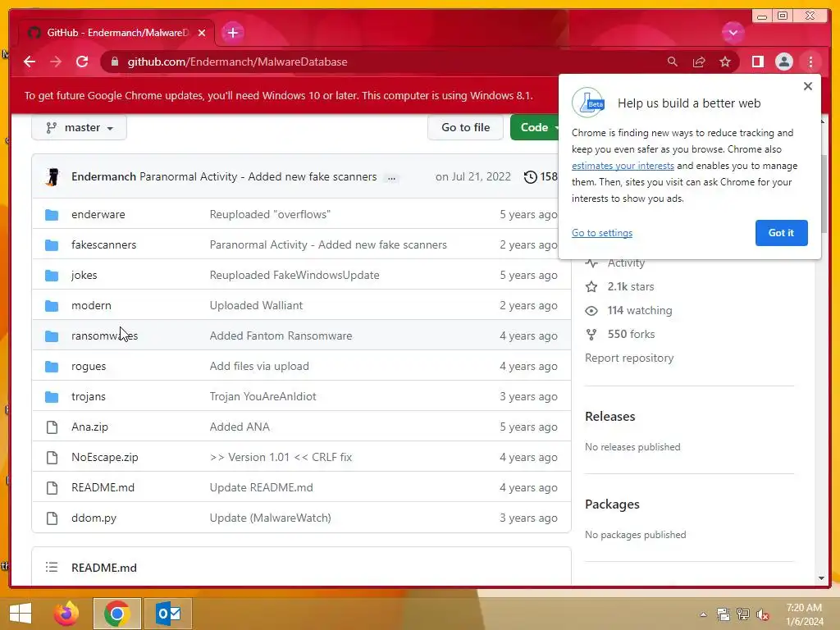This screenshot has height=630, width=840.
Task: Open the jokes folder
Action: (x=84, y=275)
